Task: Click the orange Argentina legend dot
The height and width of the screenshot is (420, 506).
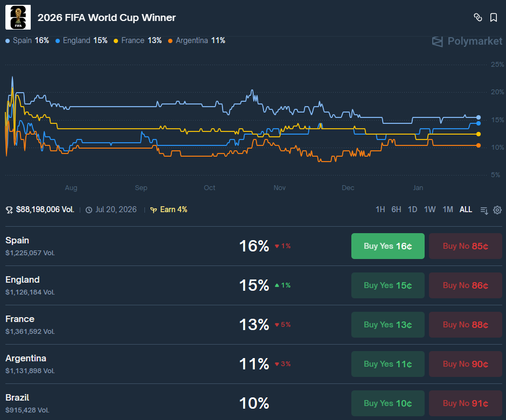Action: (x=170, y=41)
